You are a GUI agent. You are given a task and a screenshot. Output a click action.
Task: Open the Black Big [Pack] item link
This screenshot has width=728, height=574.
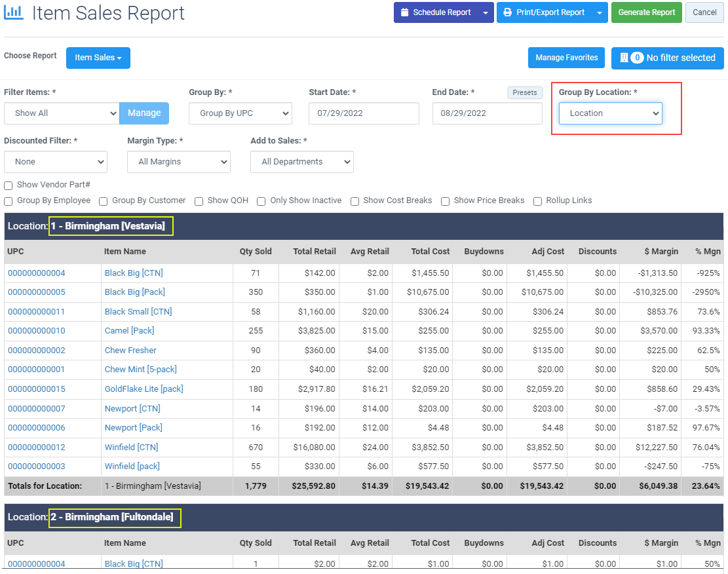(134, 292)
